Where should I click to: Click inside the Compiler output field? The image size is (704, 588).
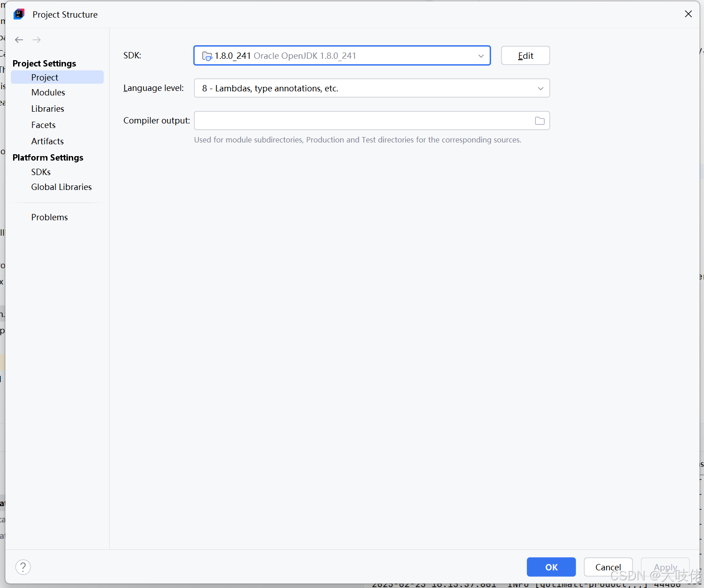pyautogui.click(x=362, y=120)
